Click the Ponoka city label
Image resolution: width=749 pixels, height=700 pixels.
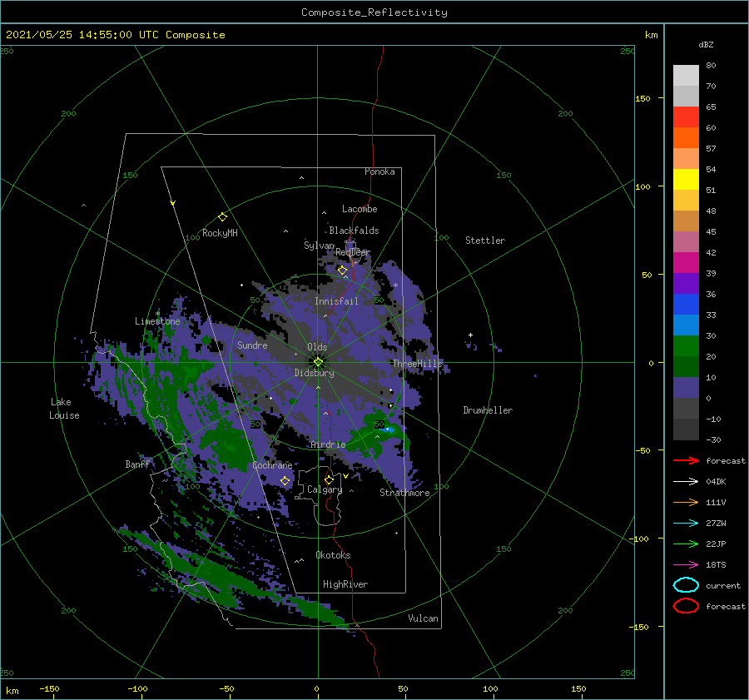point(379,171)
